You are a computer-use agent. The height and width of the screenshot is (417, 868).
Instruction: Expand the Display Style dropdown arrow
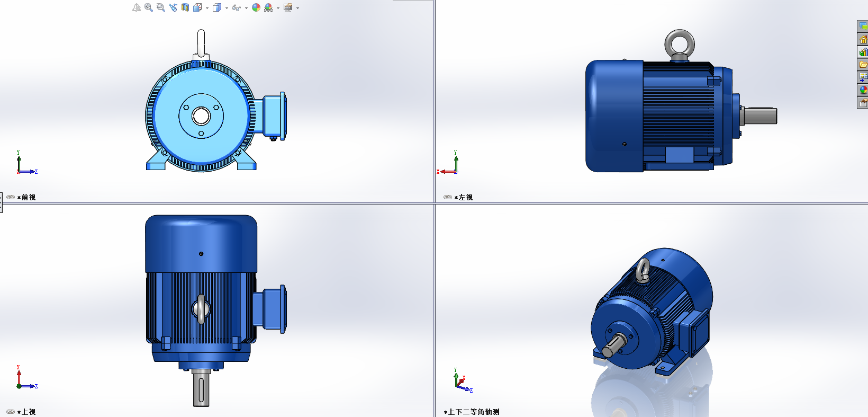(x=227, y=8)
